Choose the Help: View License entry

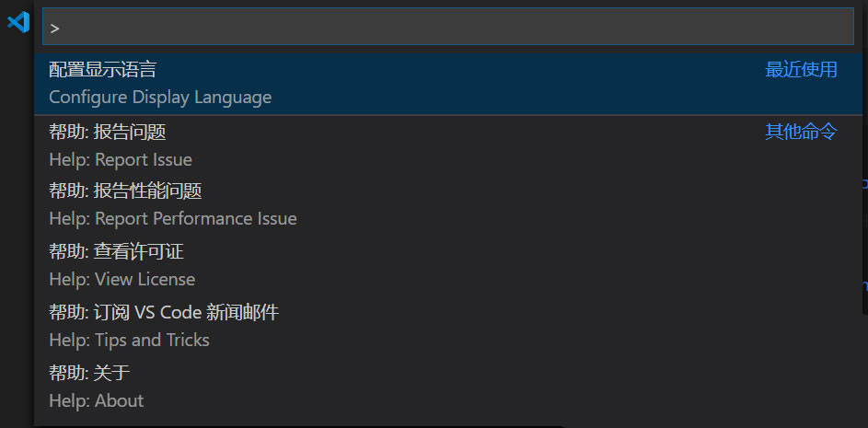[122, 279]
